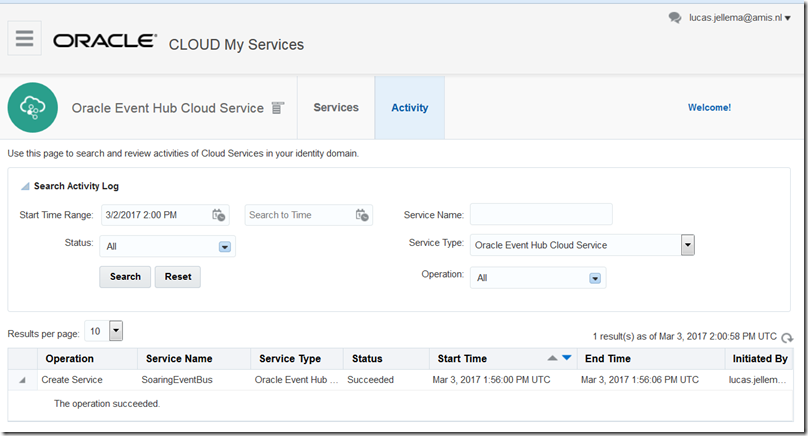Change Results per page dropdown
The image size is (808, 436).
coord(115,331)
